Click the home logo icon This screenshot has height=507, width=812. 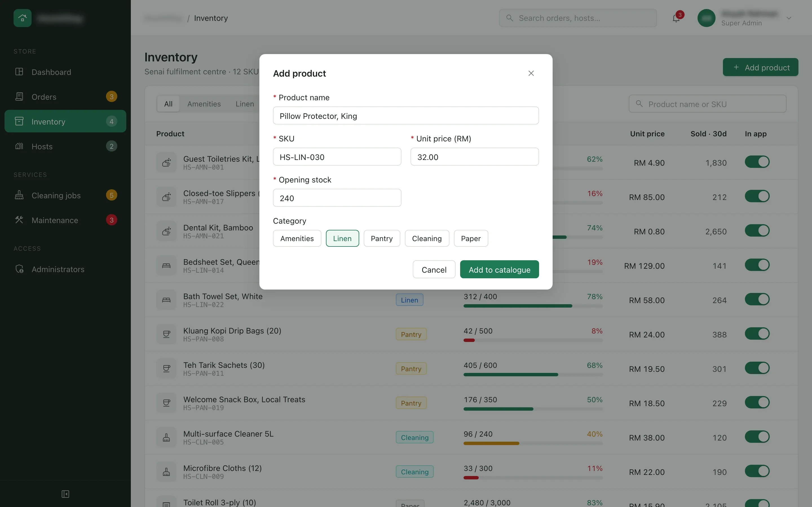click(23, 18)
